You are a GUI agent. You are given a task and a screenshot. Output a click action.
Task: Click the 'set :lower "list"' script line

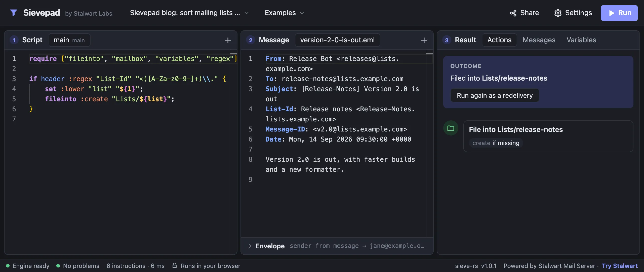pos(94,89)
